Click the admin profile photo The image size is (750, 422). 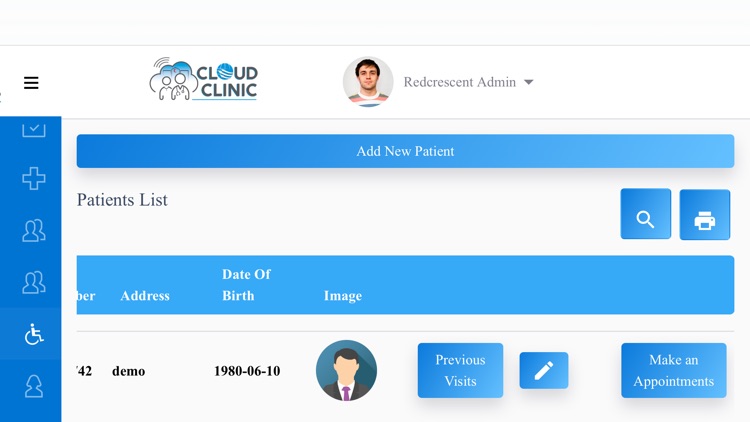(368, 82)
